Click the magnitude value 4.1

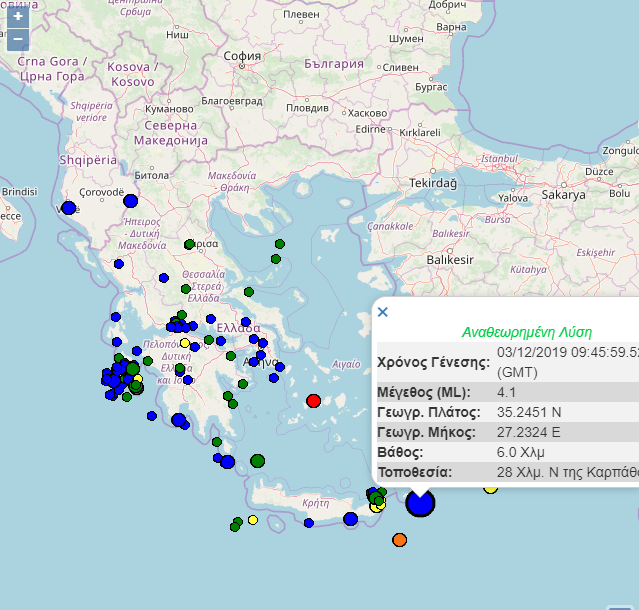pyautogui.click(x=508, y=391)
